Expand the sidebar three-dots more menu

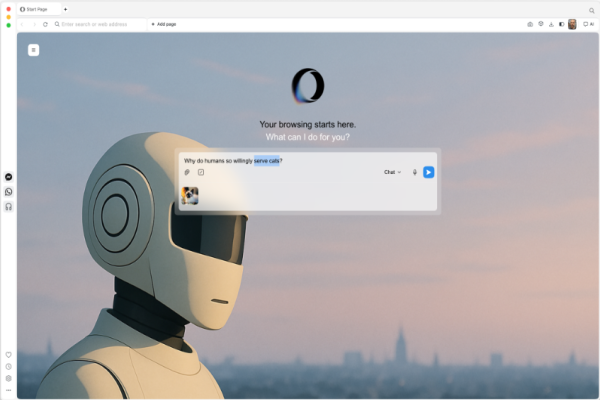pyautogui.click(x=8, y=390)
